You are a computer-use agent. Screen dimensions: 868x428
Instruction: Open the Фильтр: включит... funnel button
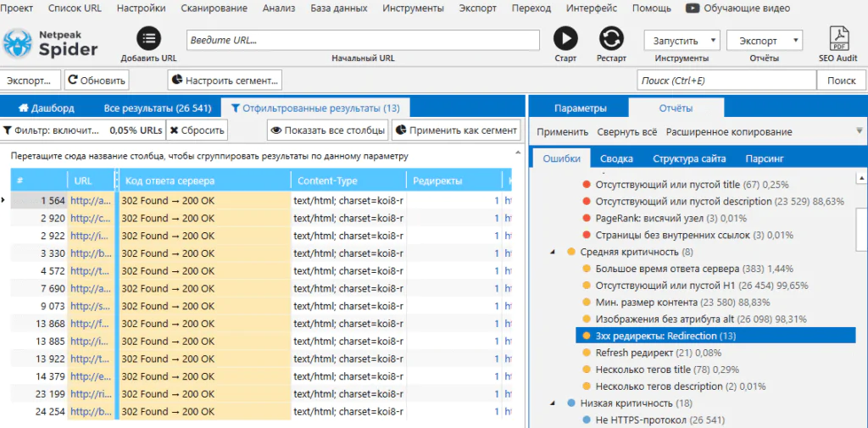(82, 131)
